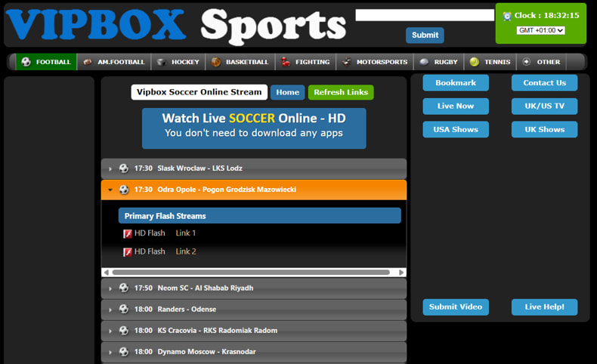Expand the Dynamo Moscow - Krasnodar row
Viewport: 597px width, 364px height.
click(x=254, y=352)
